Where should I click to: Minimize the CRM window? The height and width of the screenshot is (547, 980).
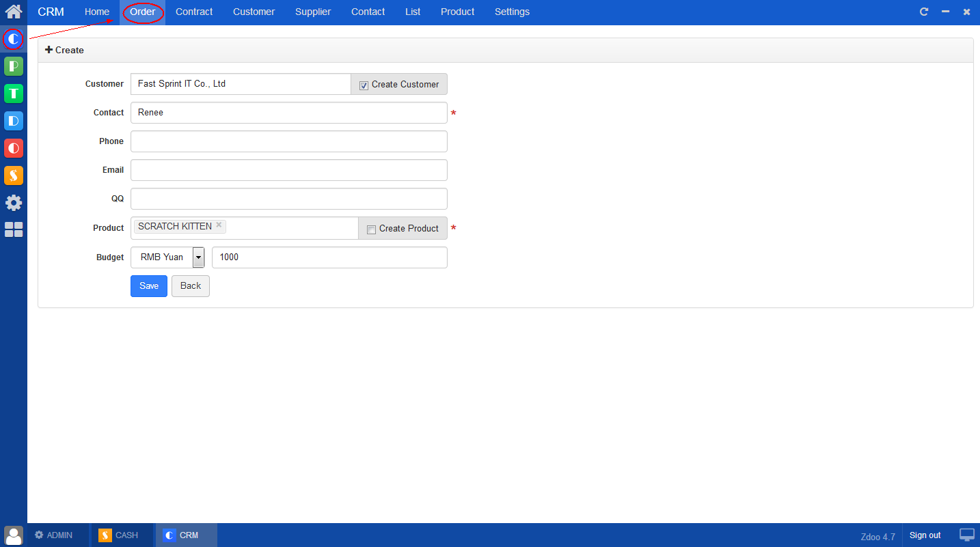click(x=945, y=12)
